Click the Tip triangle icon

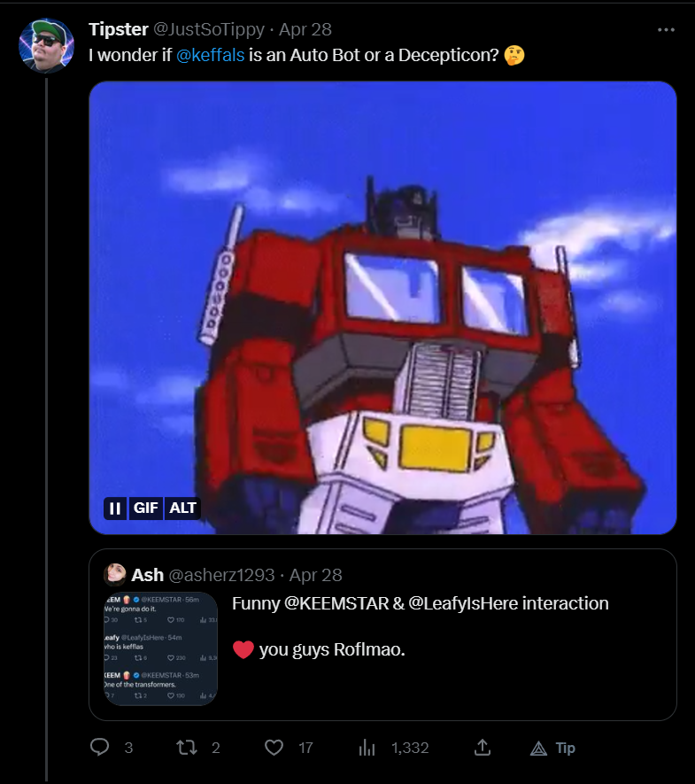pos(538,748)
